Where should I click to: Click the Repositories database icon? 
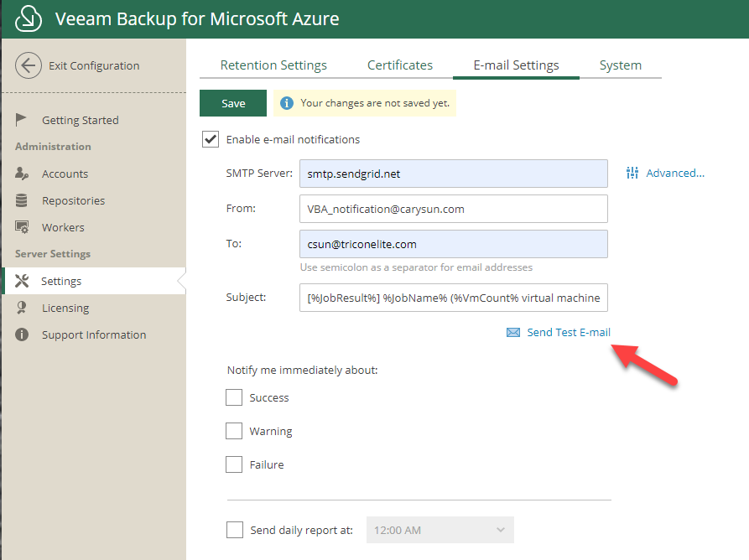[22, 200]
